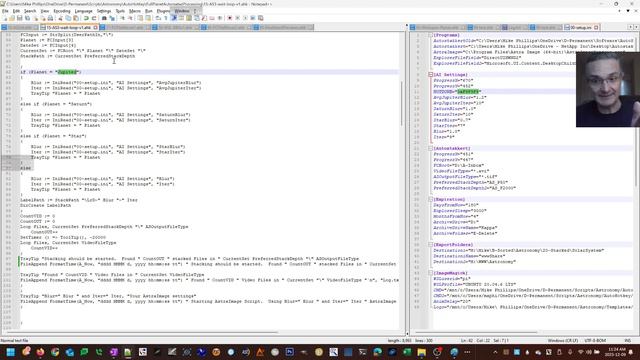Open a file using the toolbar icon
Viewport: 640px width, 360px height.
[x=12, y=18]
